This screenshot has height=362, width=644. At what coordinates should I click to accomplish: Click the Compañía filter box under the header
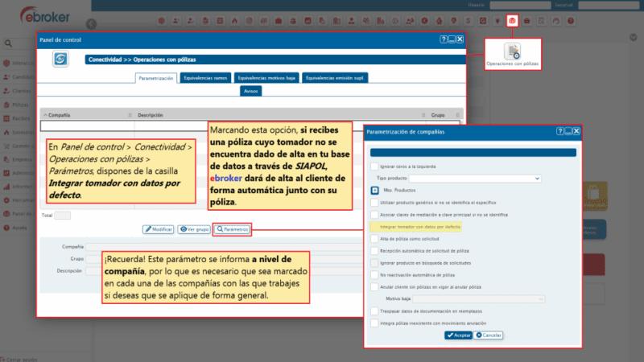(87, 126)
